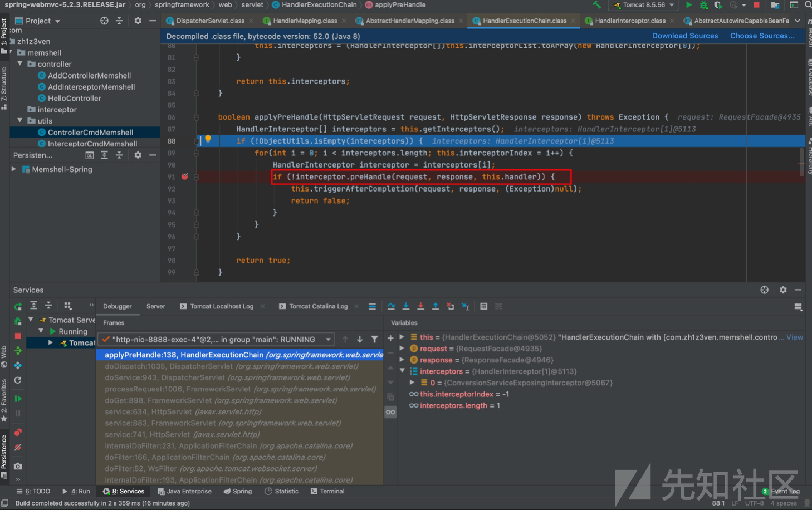Open View Breakpoints in Services sidebar

18,432
